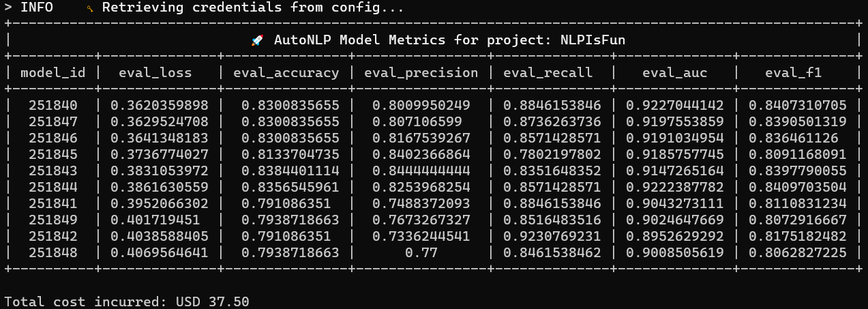
Task: Click the eval_accuracy column header
Action: click(x=286, y=72)
